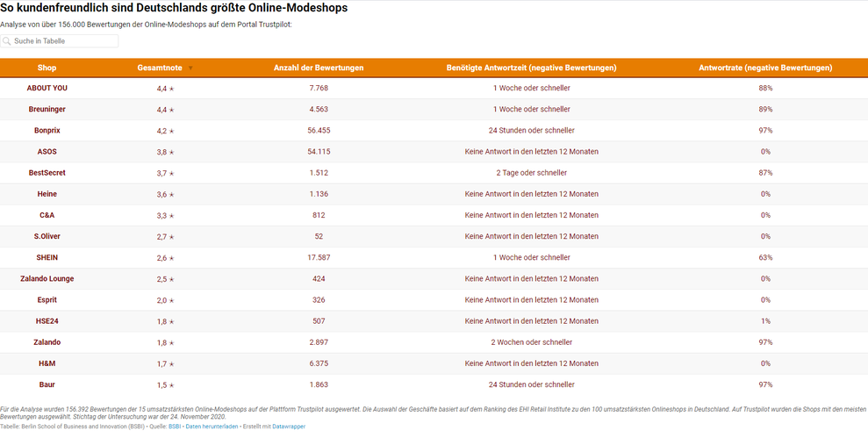Click Heine's 3,6 star rating
The width and height of the screenshot is (868, 438).
tap(166, 194)
